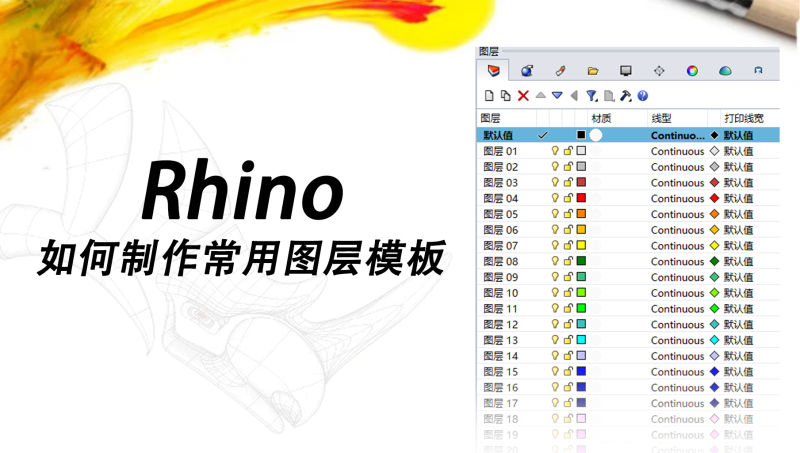The image size is (800, 453).
Task: Click the new layer icon
Action: pyautogui.click(x=489, y=96)
